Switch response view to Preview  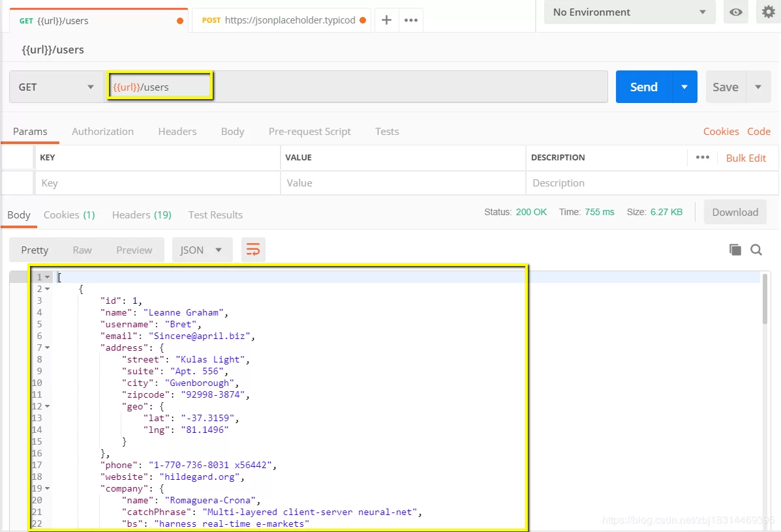pyautogui.click(x=134, y=250)
